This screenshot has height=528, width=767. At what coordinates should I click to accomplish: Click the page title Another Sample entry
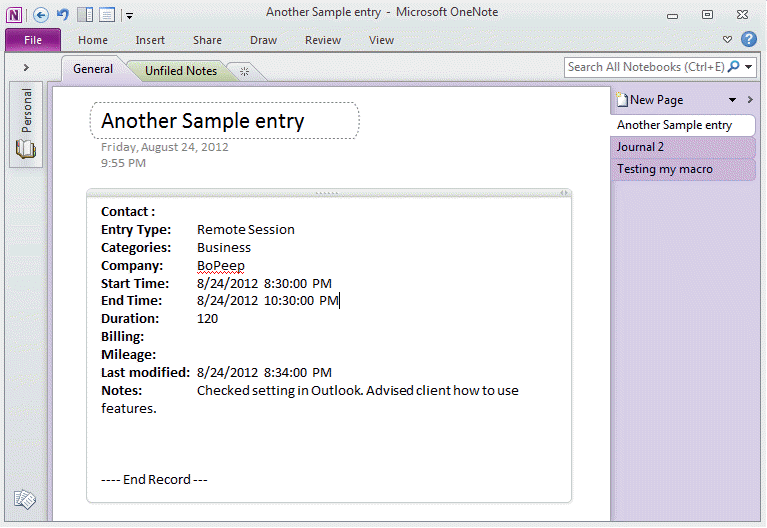point(203,121)
